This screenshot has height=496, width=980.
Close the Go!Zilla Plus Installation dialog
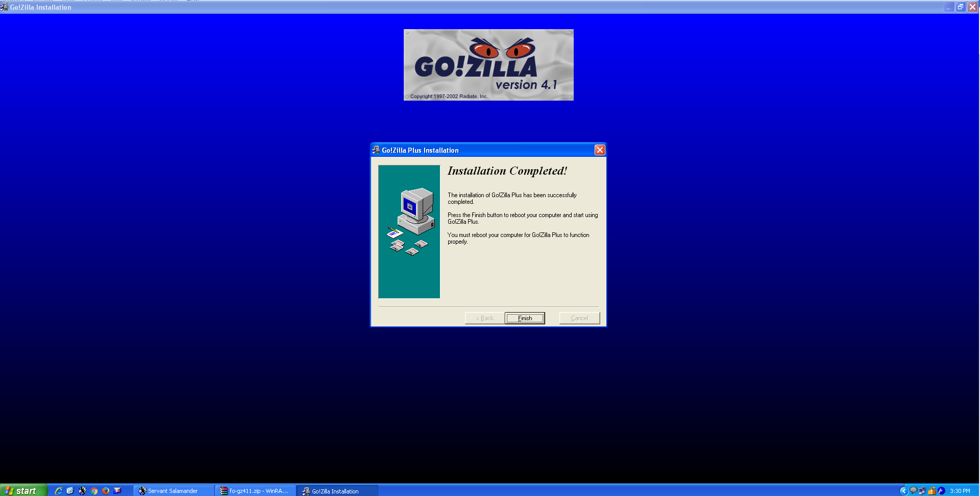point(600,150)
